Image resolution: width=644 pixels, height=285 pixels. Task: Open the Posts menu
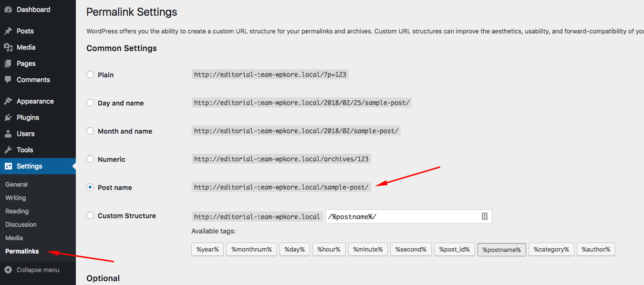(25, 31)
